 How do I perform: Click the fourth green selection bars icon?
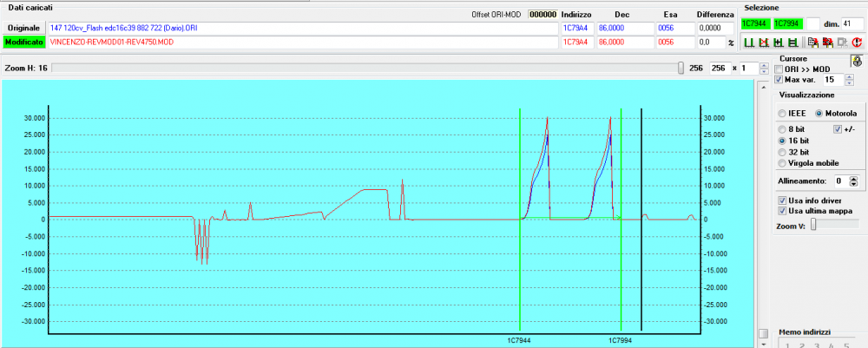(791, 42)
